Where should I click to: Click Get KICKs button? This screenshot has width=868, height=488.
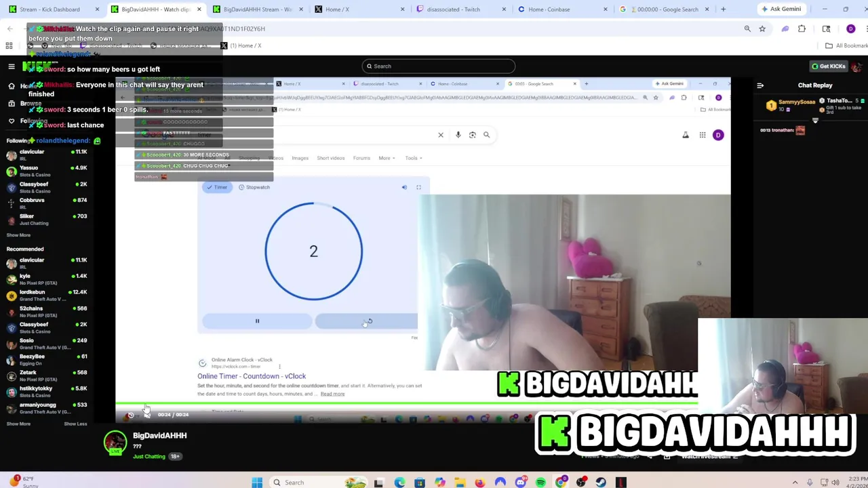click(x=828, y=66)
